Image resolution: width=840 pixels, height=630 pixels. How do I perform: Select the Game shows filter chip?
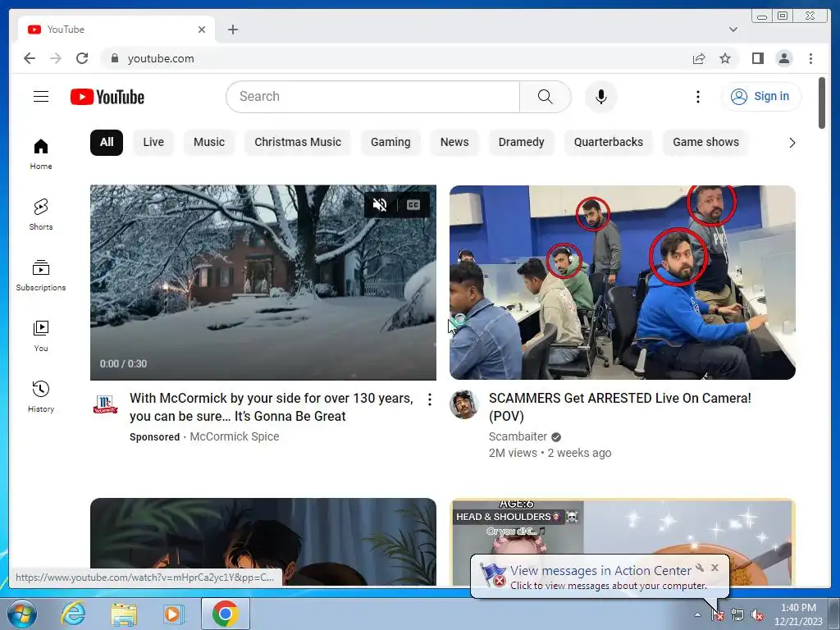[x=705, y=142]
